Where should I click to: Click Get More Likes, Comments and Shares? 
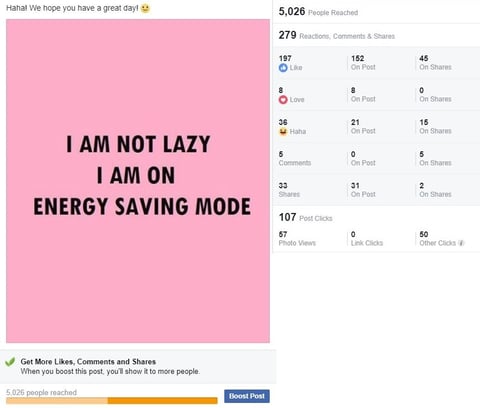click(x=88, y=362)
